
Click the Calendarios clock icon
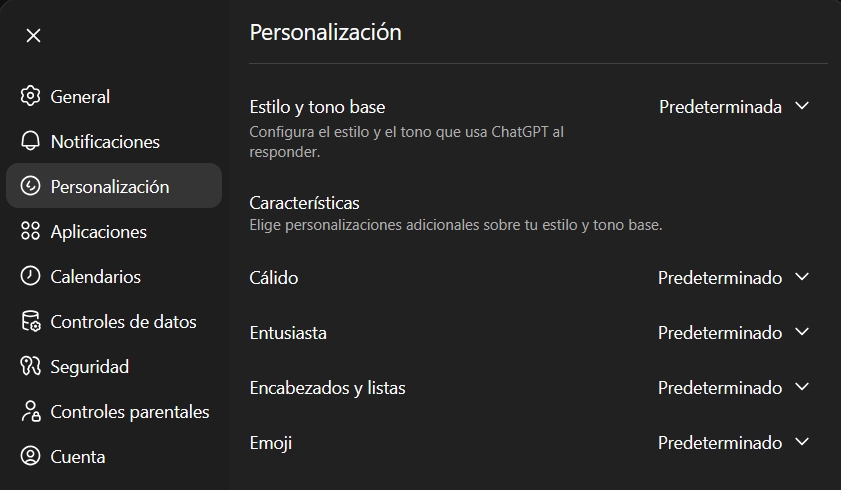coord(31,277)
